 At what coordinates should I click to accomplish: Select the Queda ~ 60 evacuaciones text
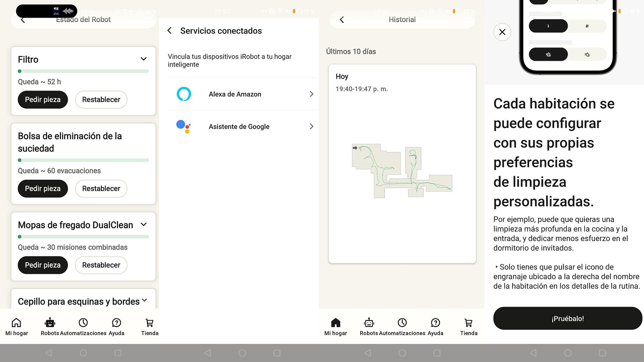(59, 171)
